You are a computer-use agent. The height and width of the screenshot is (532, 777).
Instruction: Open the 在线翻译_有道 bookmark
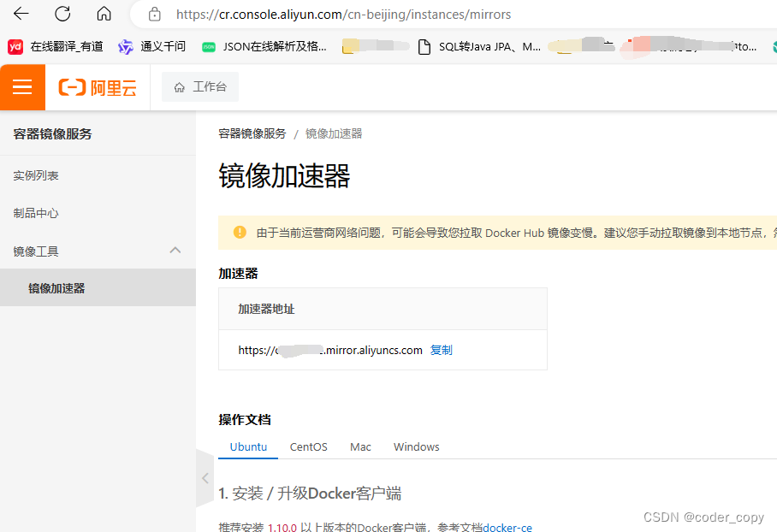[x=56, y=46]
